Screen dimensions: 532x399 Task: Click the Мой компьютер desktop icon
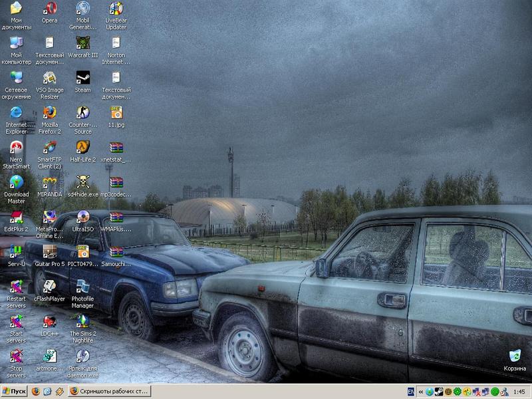(16, 44)
